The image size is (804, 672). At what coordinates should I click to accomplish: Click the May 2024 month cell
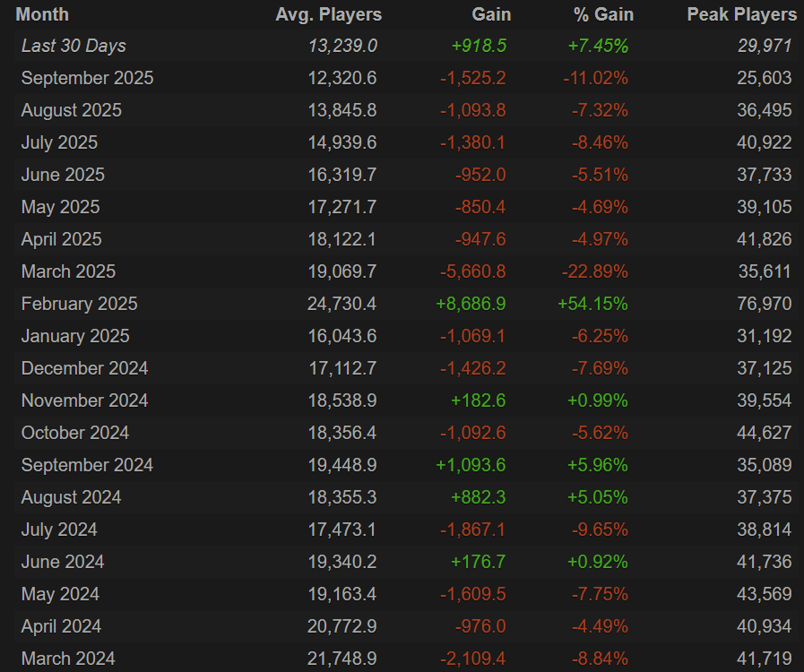(x=60, y=595)
